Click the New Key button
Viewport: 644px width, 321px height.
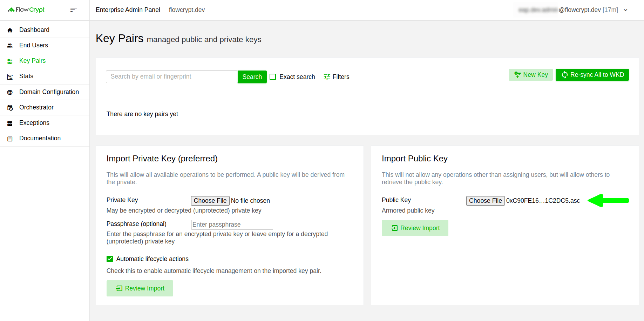pyautogui.click(x=531, y=75)
